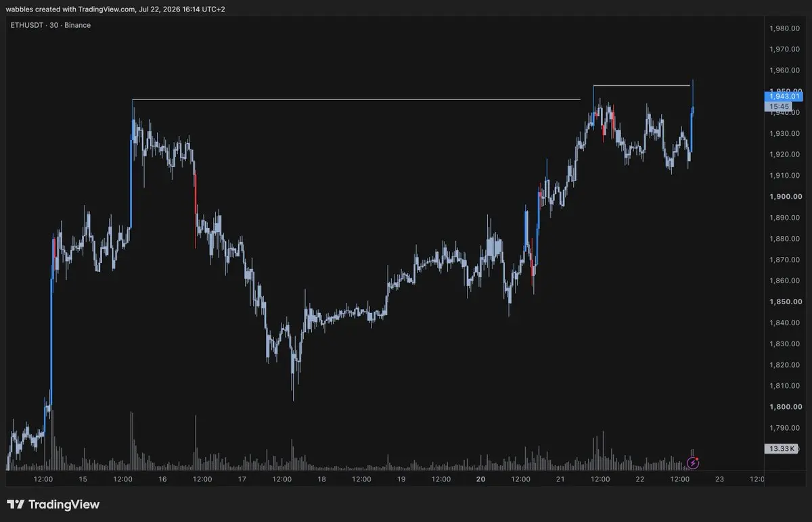Click the 1,970.00 price axis label

(785, 49)
